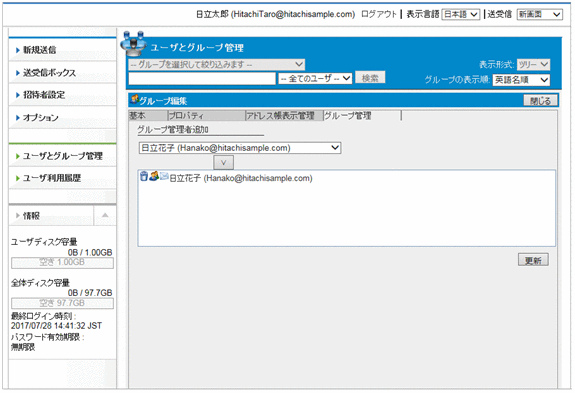Click the 無期限 password expiry value

tap(23, 347)
